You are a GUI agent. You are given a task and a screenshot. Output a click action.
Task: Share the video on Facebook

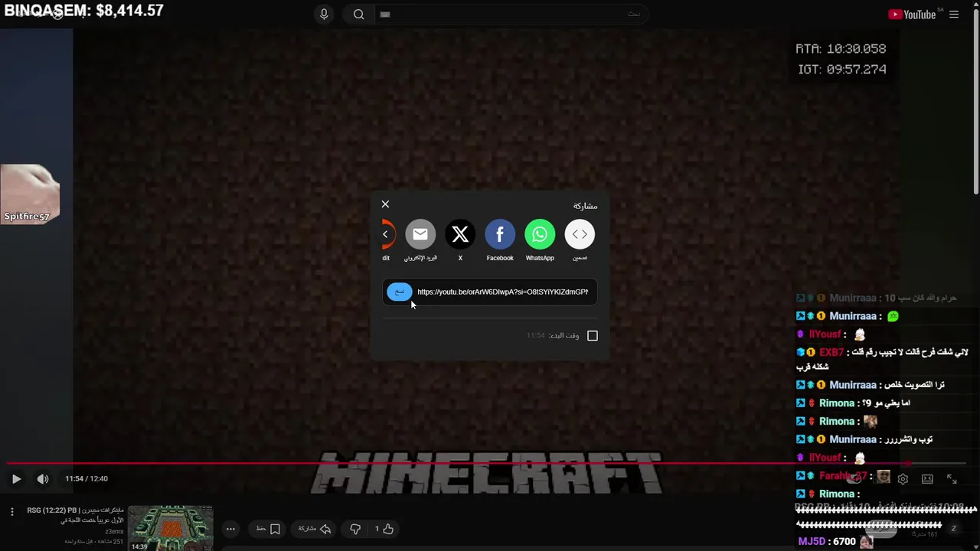coord(500,234)
